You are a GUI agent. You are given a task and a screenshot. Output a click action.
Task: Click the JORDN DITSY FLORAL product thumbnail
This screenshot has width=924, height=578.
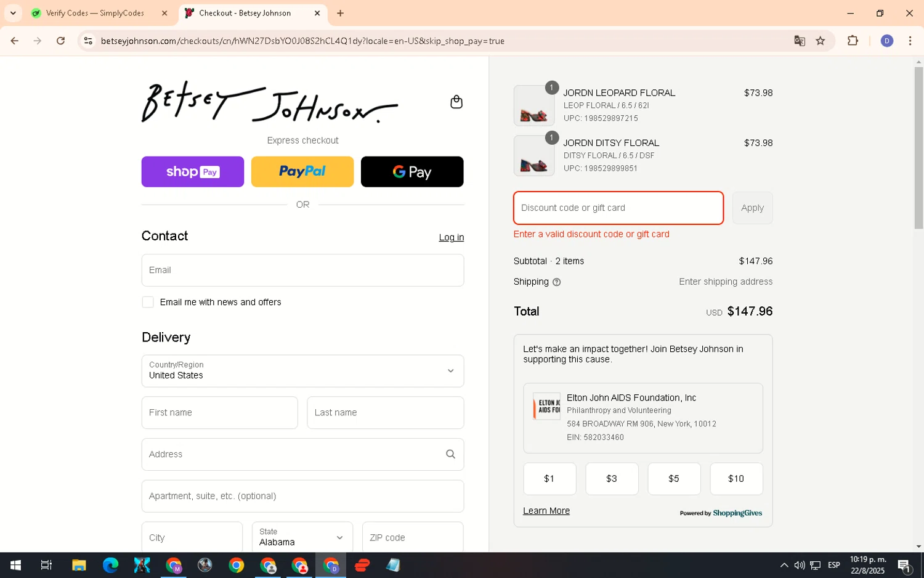pos(533,155)
